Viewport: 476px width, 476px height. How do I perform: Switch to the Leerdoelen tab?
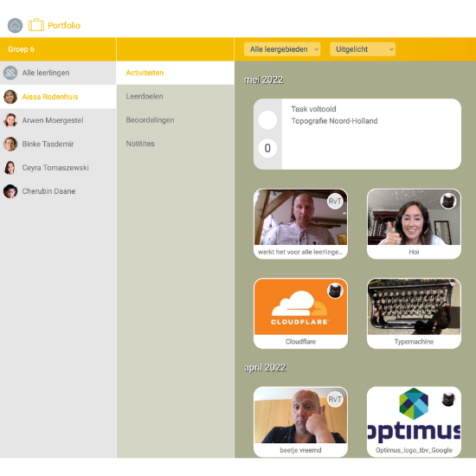tap(145, 97)
